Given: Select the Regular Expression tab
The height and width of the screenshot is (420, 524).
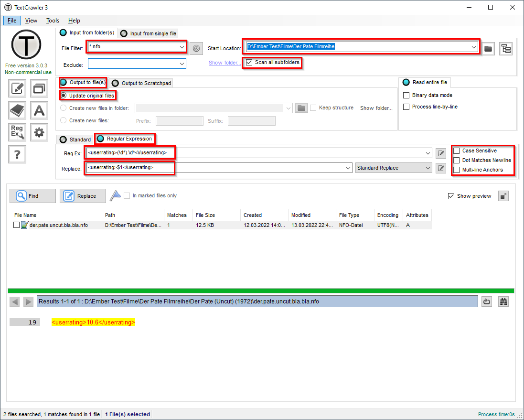Looking at the screenshot, I should (x=125, y=139).
